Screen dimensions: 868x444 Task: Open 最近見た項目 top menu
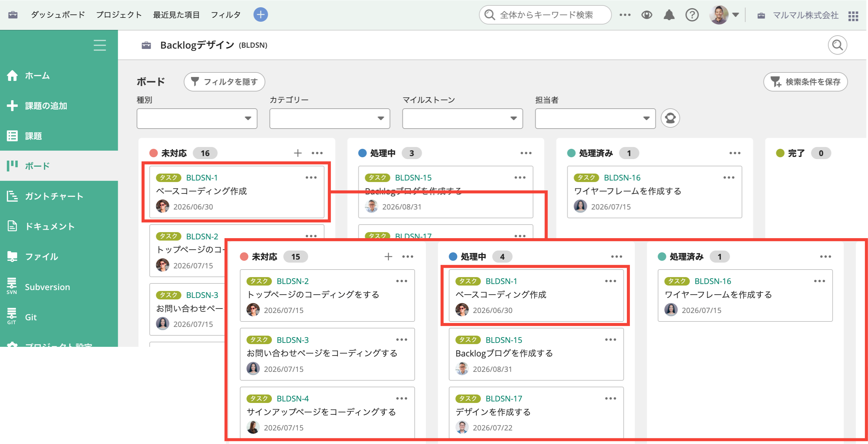click(176, 15)
